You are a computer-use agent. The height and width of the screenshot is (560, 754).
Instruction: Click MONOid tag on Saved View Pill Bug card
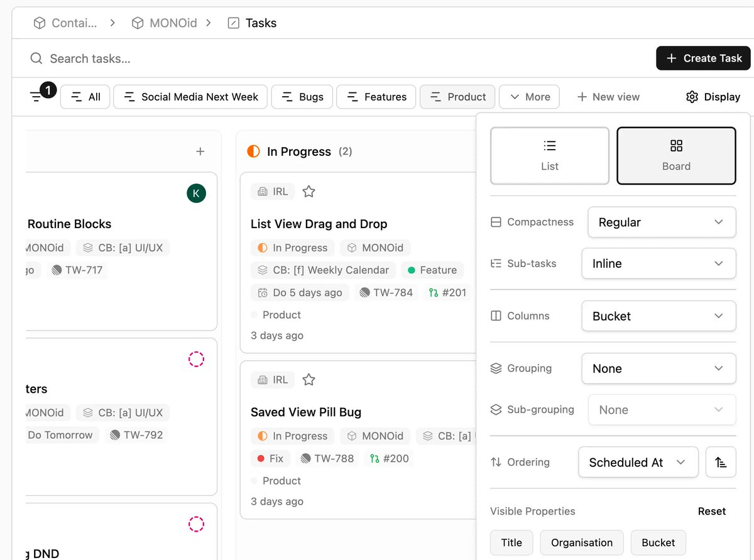(x=375, y=436)
